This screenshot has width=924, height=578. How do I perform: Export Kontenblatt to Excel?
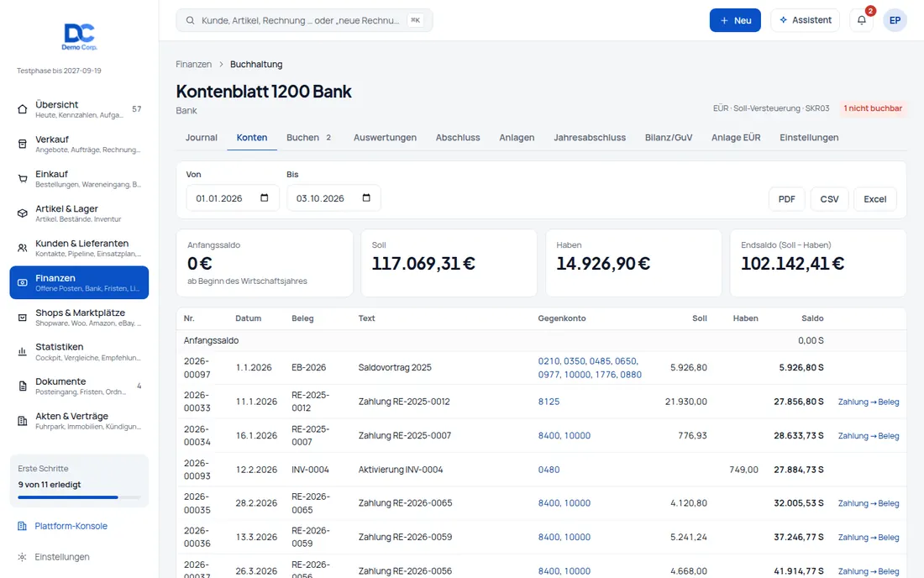pyautogui.click(x=875, y=199)
